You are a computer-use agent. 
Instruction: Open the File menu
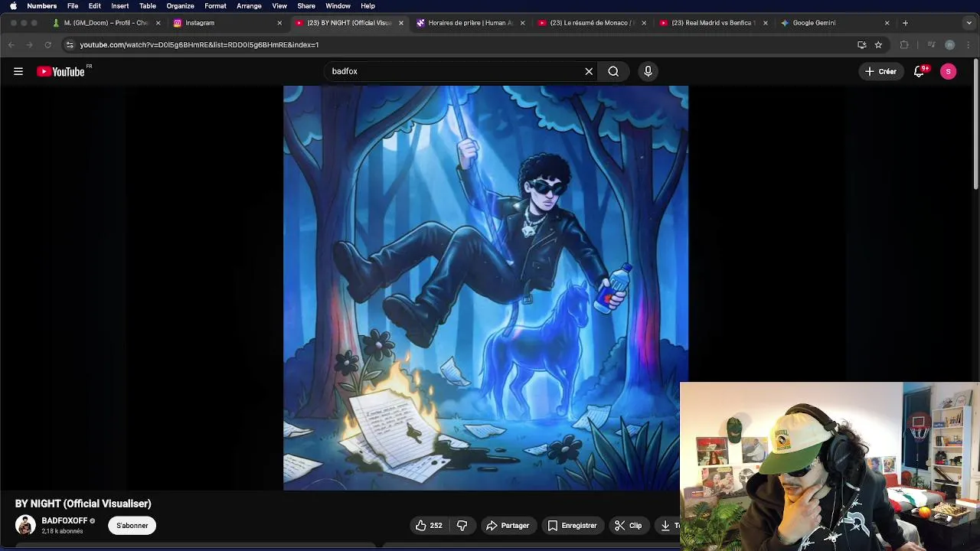[x=73, y=6]
